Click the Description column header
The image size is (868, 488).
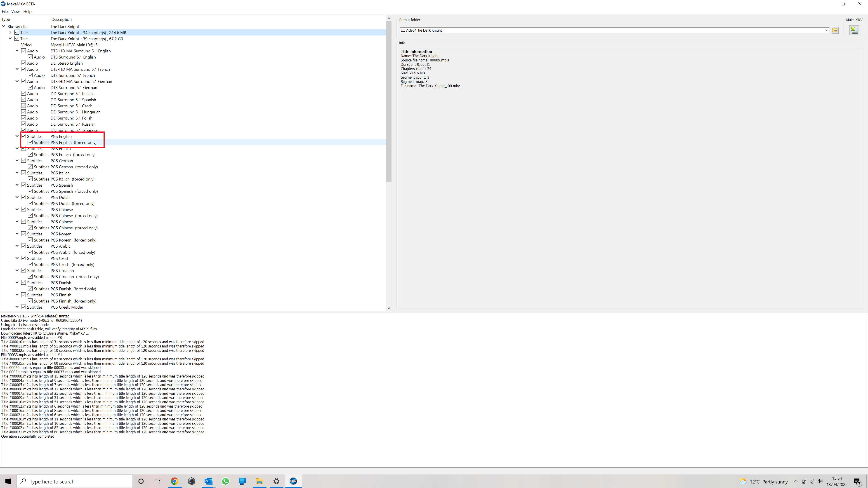click(218, 19)
